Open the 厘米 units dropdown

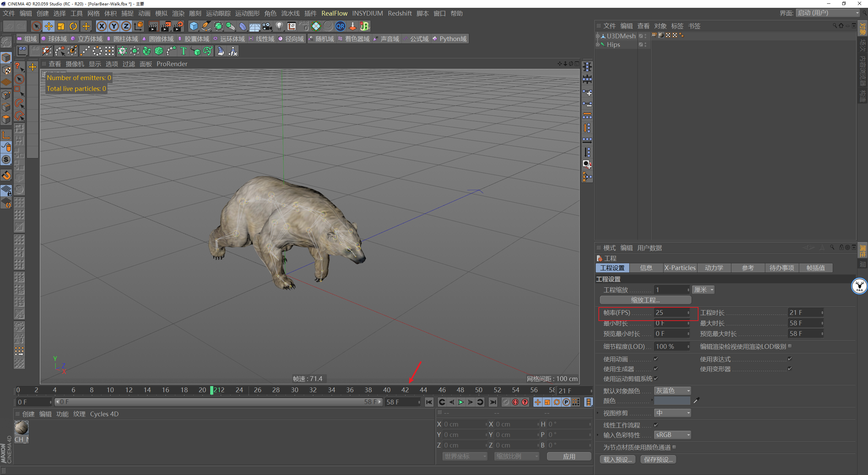pyautogui.click(x=704, y=290)
